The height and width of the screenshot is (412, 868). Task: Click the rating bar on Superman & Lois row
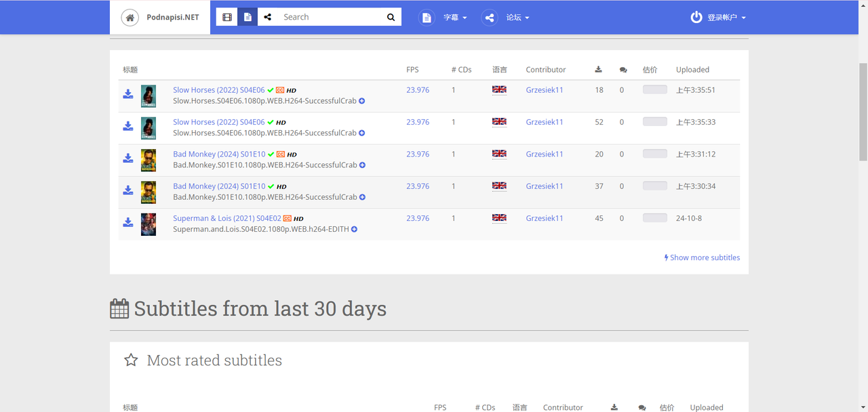(x=655, y=218)
